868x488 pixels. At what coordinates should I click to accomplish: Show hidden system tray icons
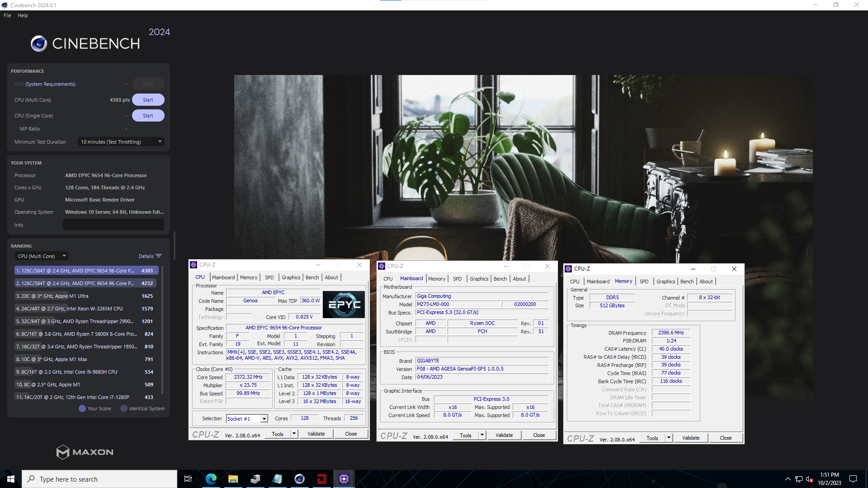(x=788, y=479)
